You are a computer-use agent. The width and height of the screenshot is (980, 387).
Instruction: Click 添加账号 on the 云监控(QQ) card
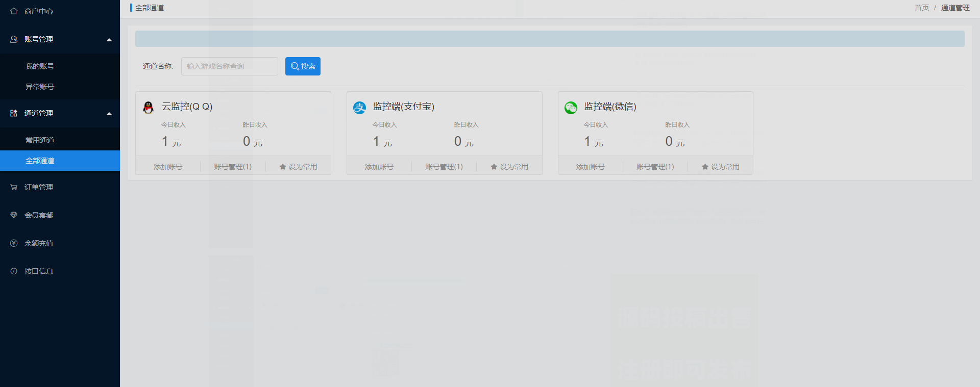click(168, 167)
